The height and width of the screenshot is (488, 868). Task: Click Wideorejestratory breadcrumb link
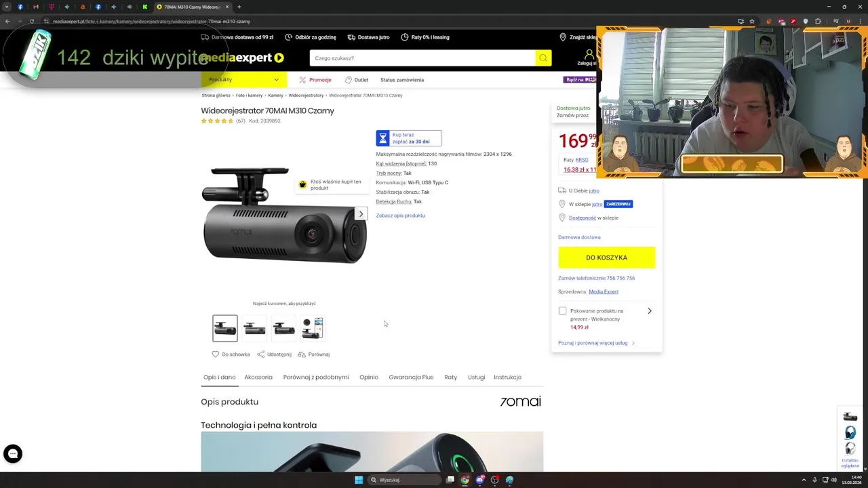pos(306,96)
